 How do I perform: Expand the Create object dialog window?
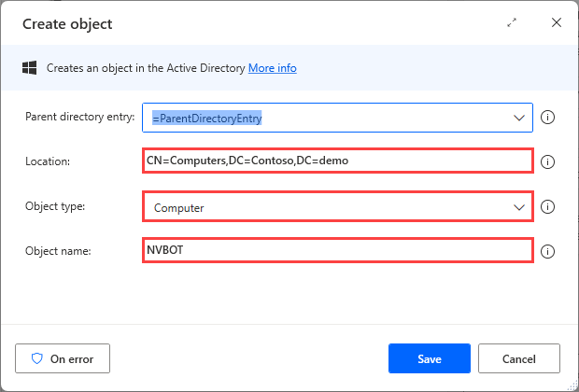click(x=512, y=22)
